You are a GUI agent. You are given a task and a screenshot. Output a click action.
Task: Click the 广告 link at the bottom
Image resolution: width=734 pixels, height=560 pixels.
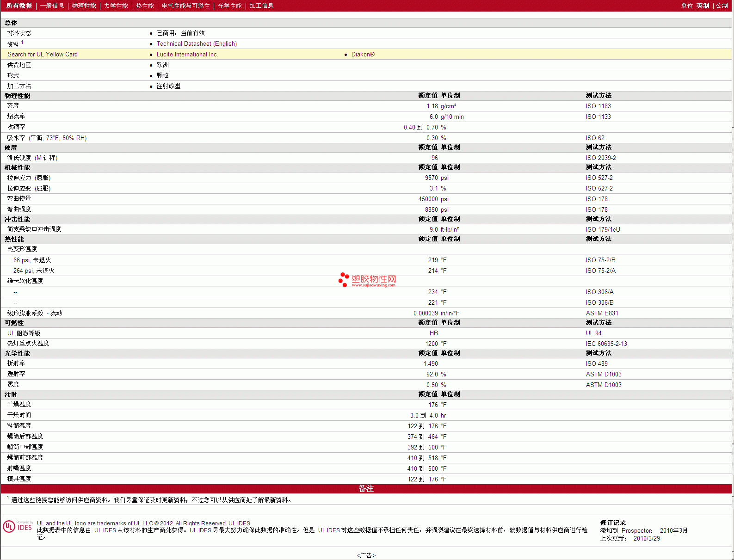[366, 555]
